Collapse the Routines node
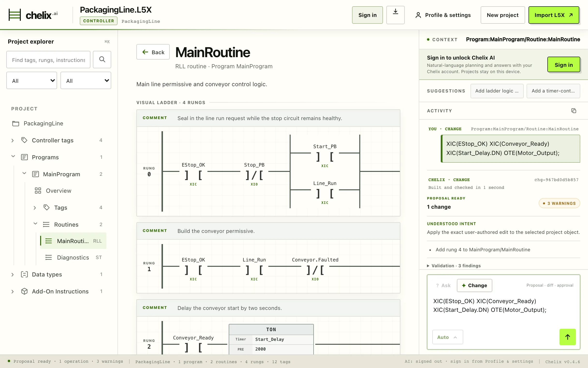 tap(36, 224)
